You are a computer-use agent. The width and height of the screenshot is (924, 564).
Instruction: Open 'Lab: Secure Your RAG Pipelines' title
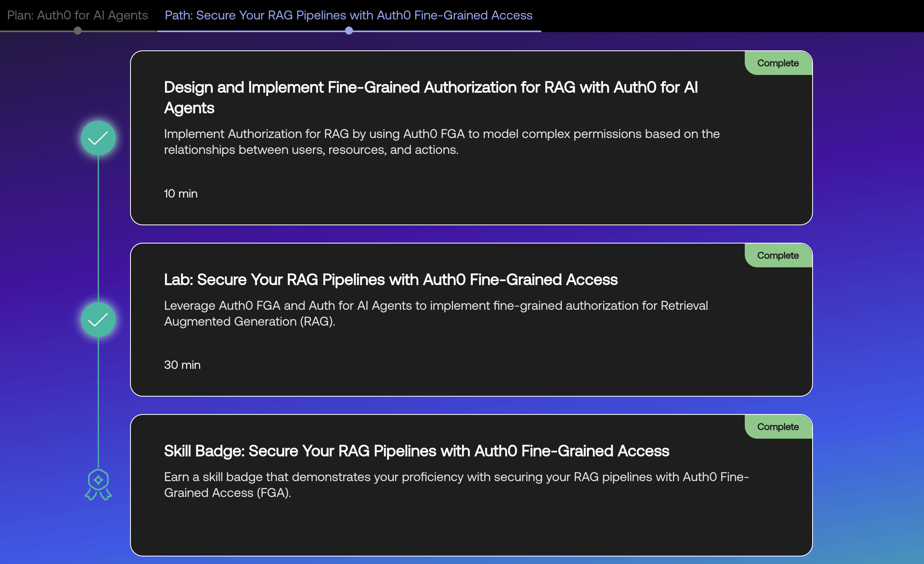click(391, 280)
